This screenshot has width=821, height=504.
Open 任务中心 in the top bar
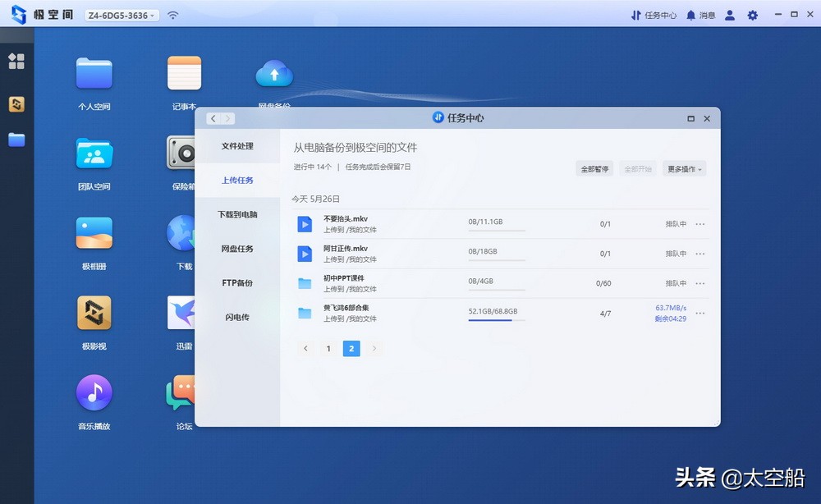click(654, 15)
